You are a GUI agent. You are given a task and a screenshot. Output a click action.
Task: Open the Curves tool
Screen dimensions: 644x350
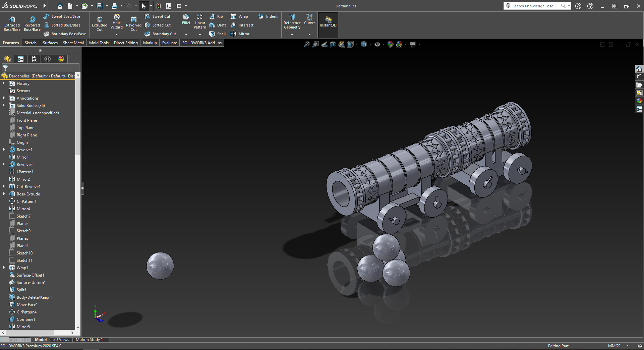pyautogui.click(x=310, y=19)
